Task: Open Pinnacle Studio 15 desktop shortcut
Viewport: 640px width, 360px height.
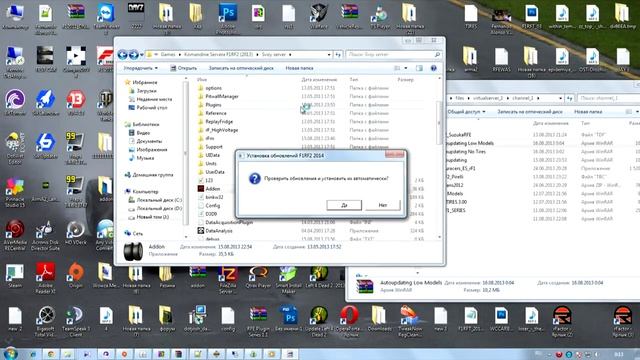Action: pos(15,191)
